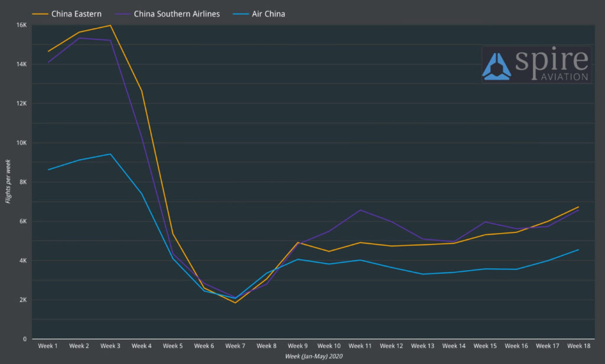The image size is (605, 364).
Task: Select the orange China Eastern peak at Week 3
Action: [x=110, y=26]
